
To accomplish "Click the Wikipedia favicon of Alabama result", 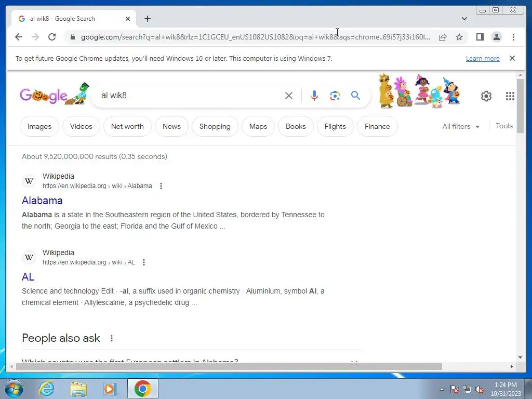I will [29, 181].
